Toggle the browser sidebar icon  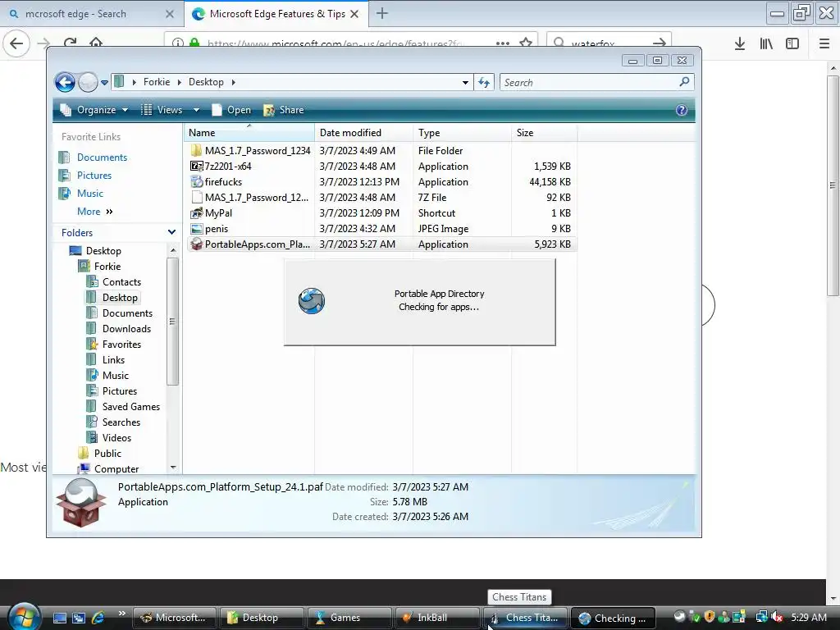click(792, 43)
